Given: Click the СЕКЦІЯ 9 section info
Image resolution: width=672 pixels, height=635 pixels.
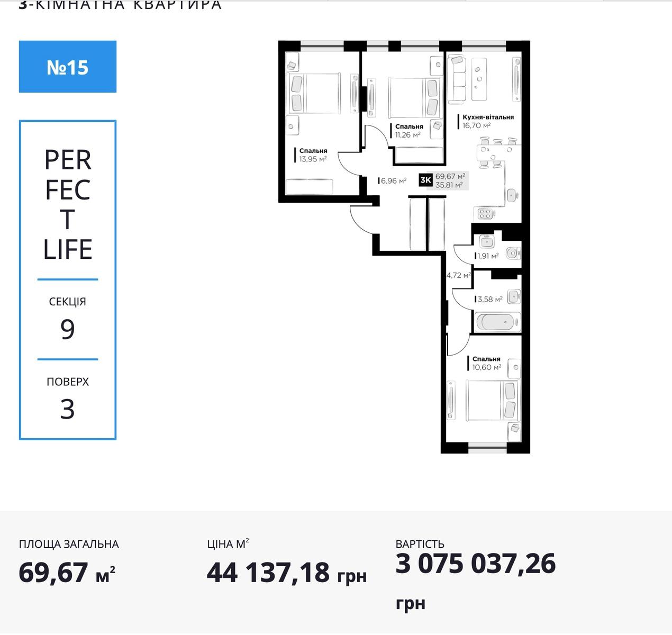Looking at the screenshot, I should tap(68, 319).
